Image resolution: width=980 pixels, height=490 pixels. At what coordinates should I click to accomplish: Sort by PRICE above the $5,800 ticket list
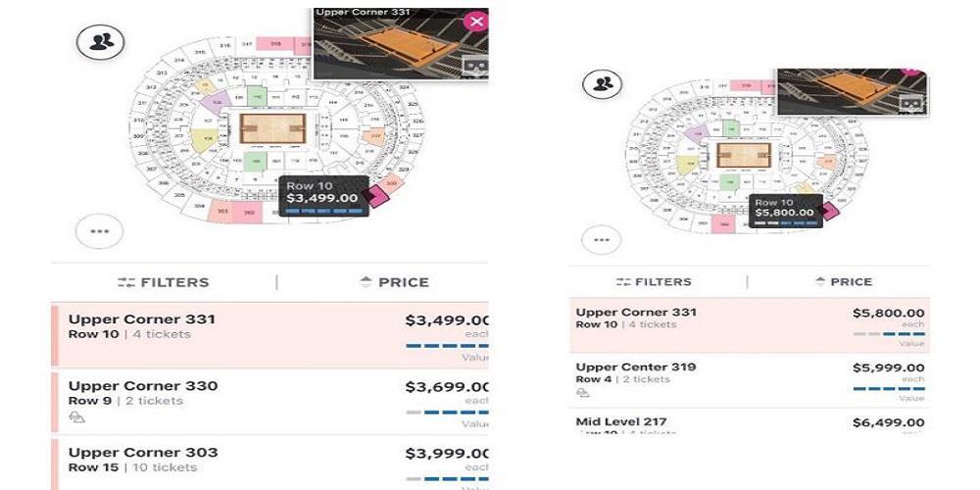coord(843,282)
